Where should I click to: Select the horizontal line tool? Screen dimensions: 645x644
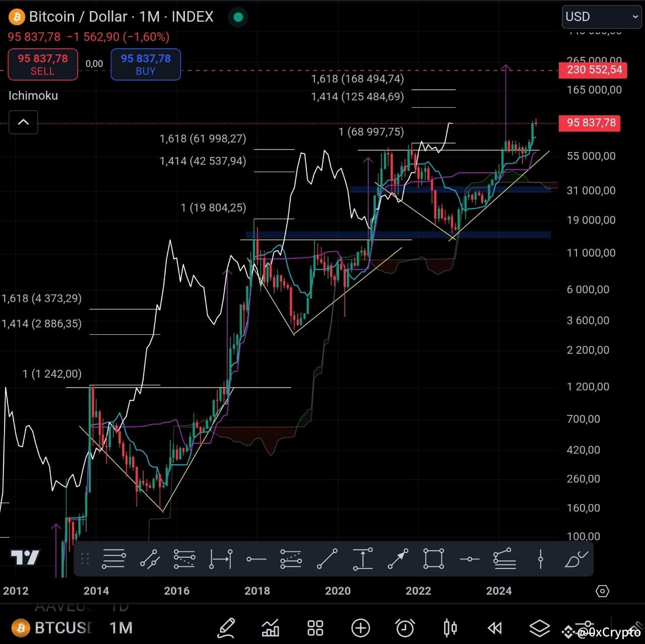coord(469,559)
